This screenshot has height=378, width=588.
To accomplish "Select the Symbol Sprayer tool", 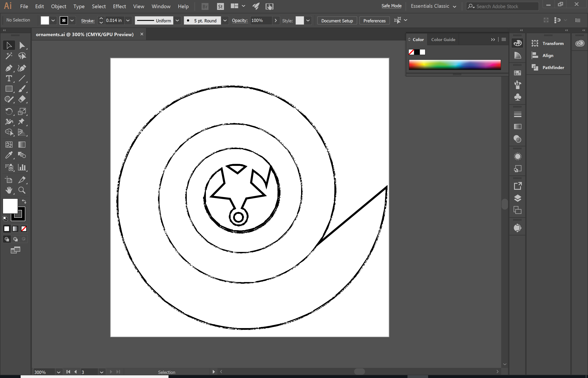I will 9,167.
